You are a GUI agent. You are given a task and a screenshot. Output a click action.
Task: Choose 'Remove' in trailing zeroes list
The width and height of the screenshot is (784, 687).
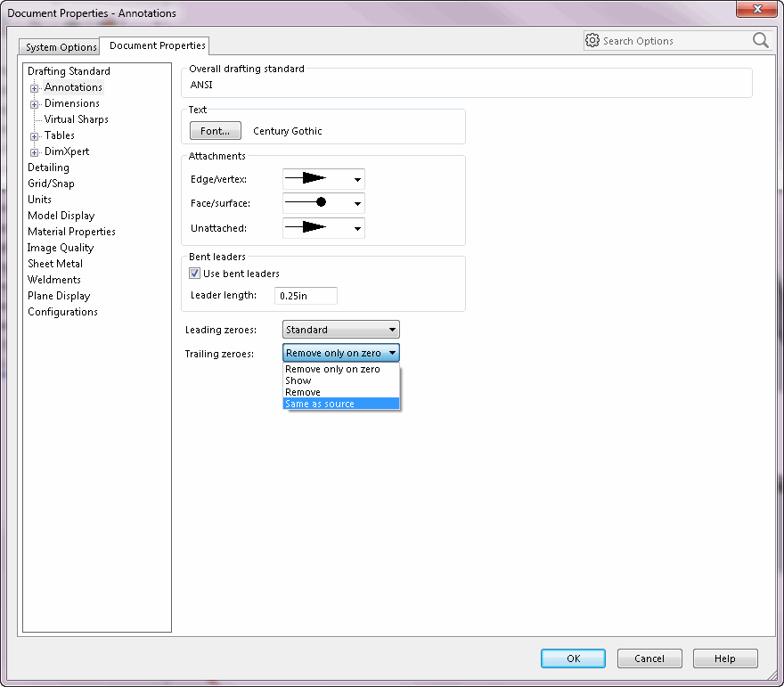click(x=341, y=392)
